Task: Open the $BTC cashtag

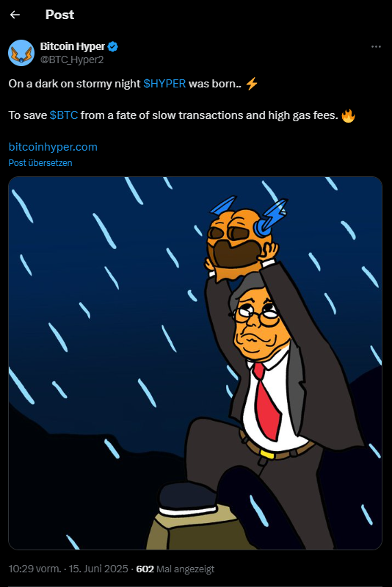Action: pyautogui.click(x=64, y=115)
